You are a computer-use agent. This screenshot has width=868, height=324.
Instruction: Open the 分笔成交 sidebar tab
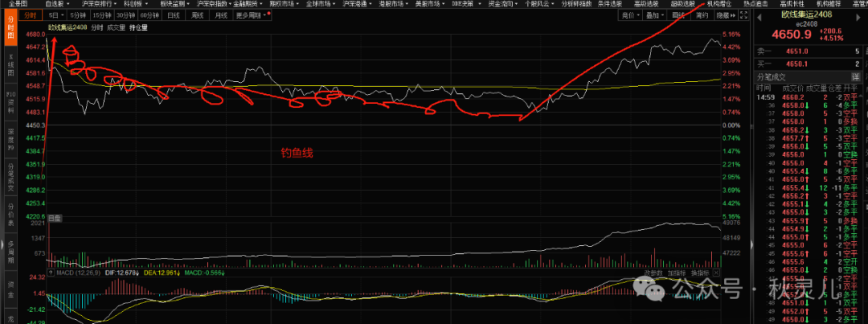tap(10, 177)
